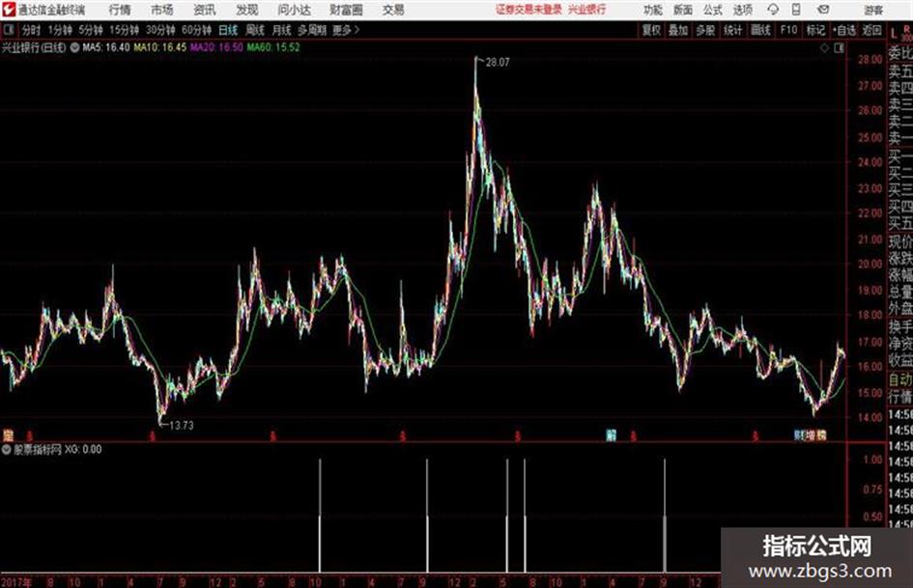Open the 选项 menu
Viewport: 913px width, 588px height.
pyautogui.click(x=742, y=10)
